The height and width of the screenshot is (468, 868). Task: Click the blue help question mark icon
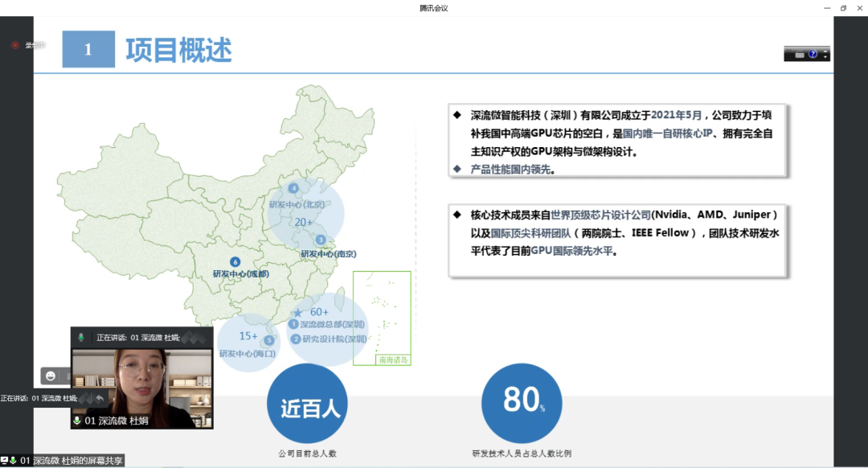[x=813, y=54]
